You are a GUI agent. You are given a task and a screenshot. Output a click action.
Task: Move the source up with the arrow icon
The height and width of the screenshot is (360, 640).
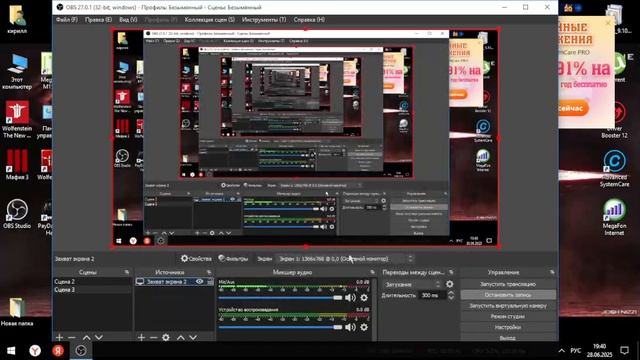point(180,338)
